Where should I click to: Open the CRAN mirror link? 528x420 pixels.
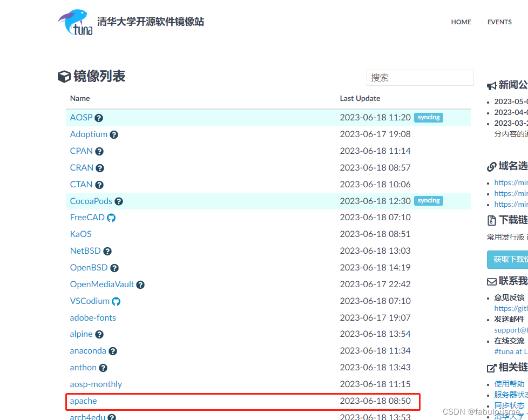coord(82,168)
